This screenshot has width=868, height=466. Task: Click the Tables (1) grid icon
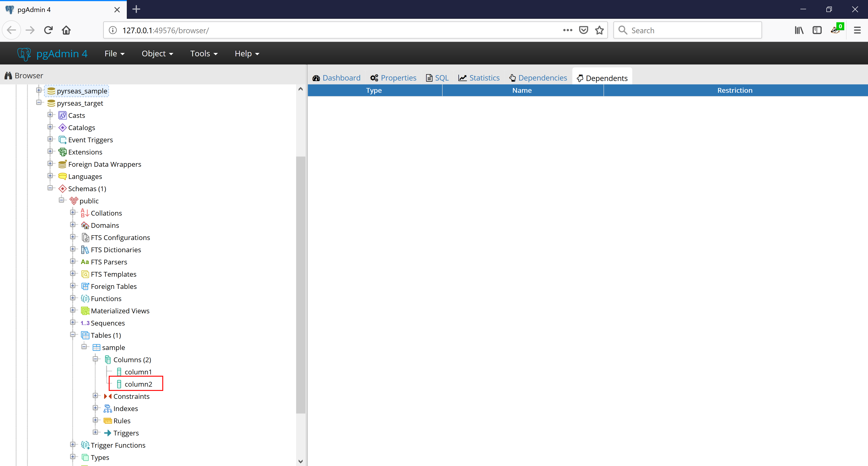pos(85,335)
